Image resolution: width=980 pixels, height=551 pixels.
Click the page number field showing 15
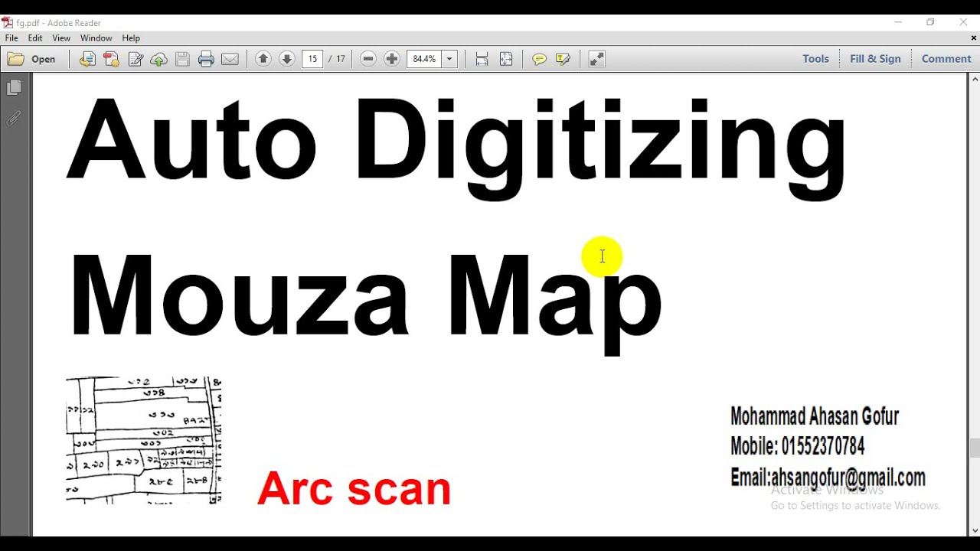312,59
